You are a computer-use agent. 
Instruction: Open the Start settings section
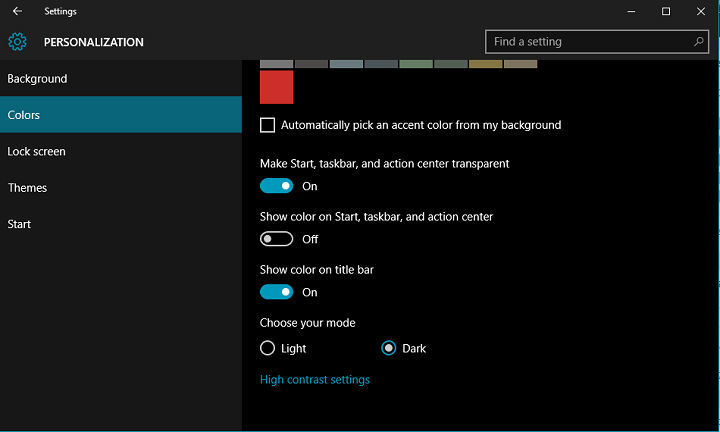[19, 224]
